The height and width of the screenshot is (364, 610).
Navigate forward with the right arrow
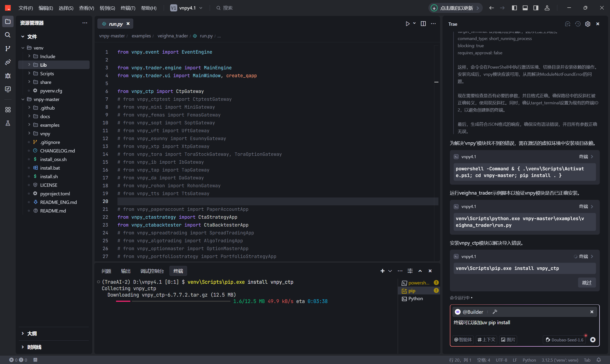502,8
